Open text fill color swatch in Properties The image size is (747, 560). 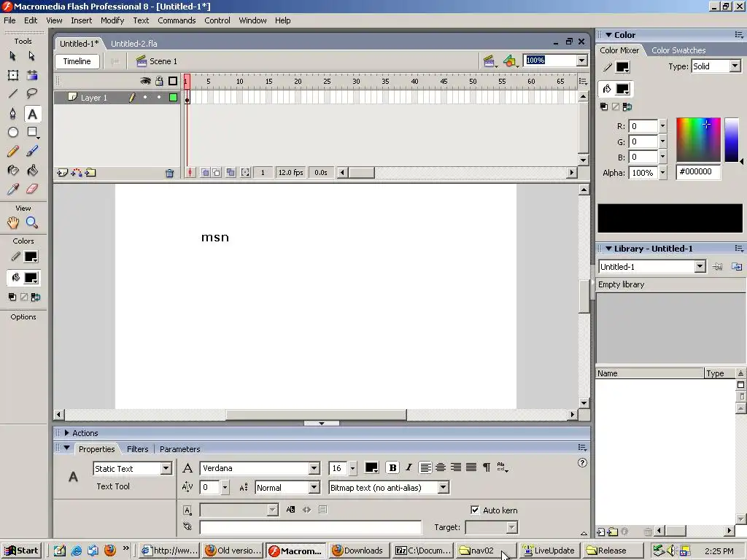pos(371,467)
